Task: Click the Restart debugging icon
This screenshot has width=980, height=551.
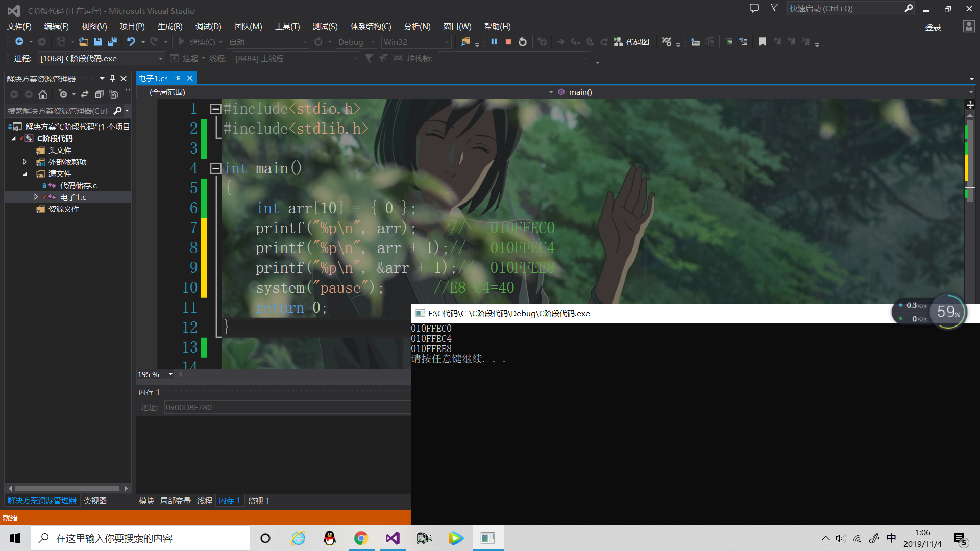Action: tap(523, 42)
